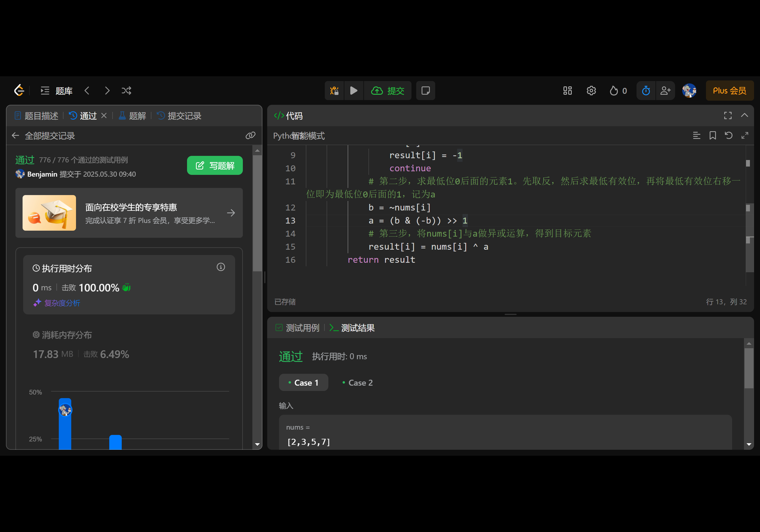
Task: Open the settings gear icon
Action: pos(591,91)
